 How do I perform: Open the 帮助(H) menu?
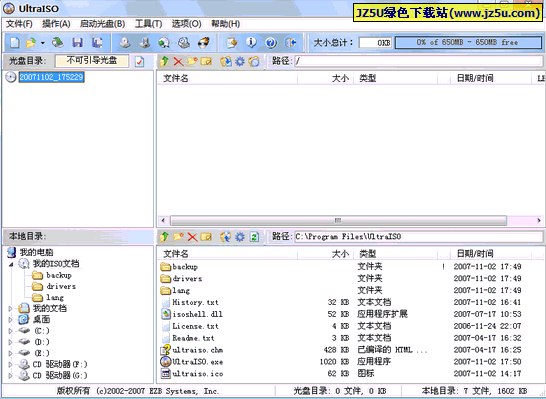(225, 24)
